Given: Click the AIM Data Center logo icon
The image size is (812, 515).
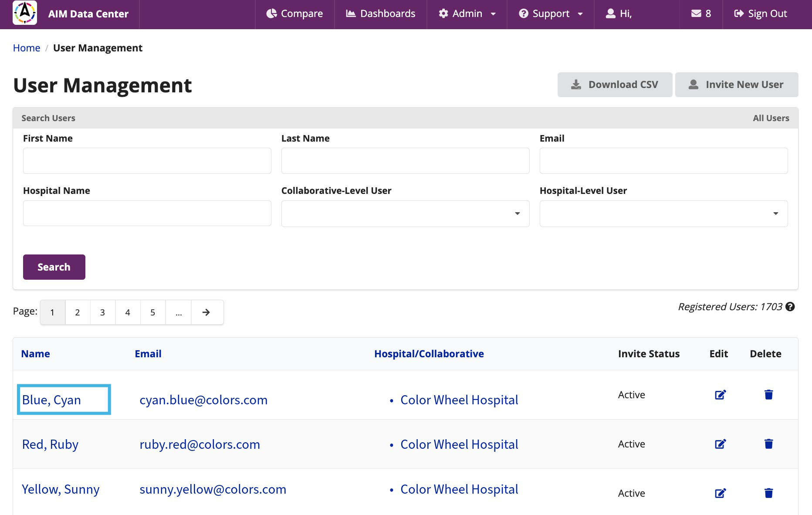Looking at the screenshot, I should (x=25, y=13).
